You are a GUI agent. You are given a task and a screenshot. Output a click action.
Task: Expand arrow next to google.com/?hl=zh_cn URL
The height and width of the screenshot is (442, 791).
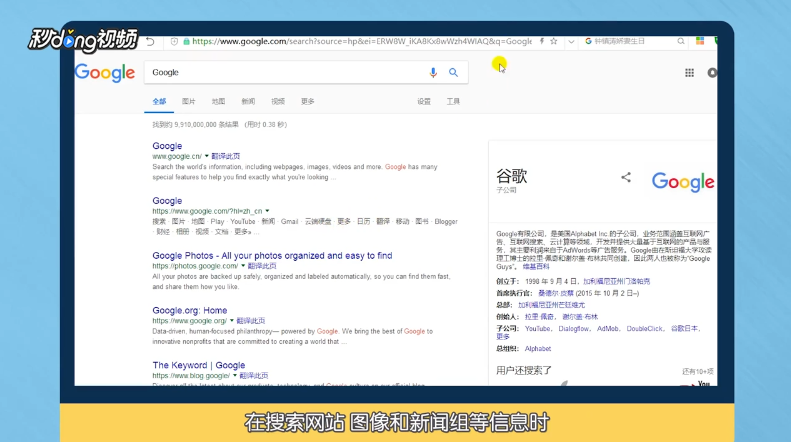(x=267, y=211)
